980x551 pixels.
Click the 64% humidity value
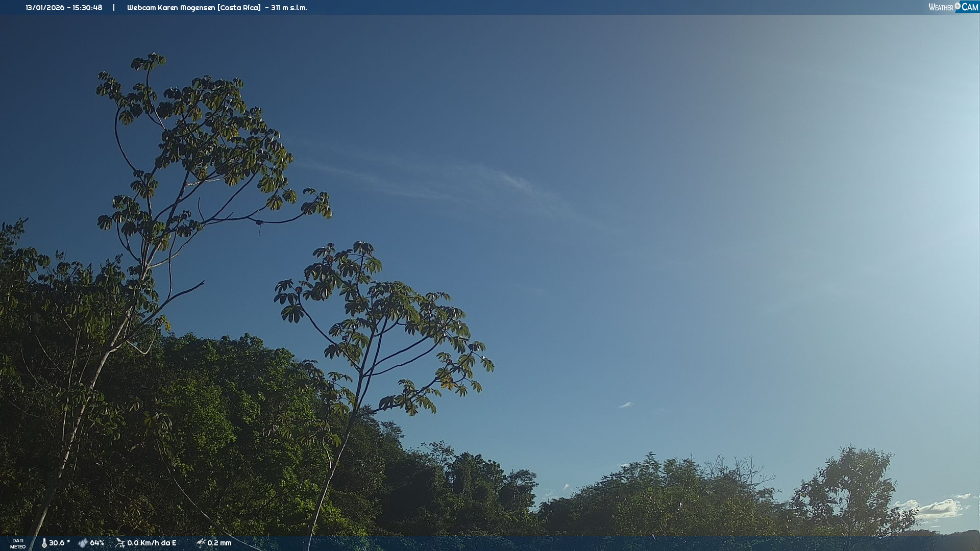click(x=97, y=543)
